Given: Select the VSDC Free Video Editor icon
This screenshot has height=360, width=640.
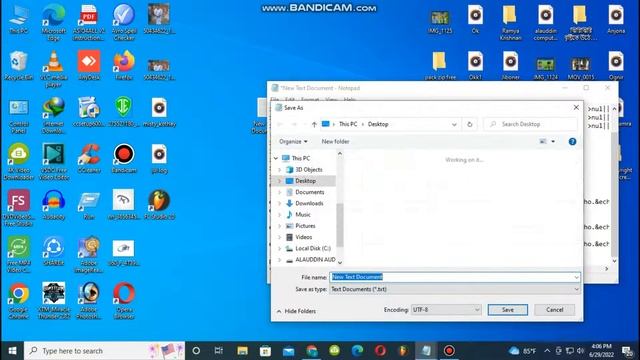Looking at the screenshot, I should coord(53,162).
